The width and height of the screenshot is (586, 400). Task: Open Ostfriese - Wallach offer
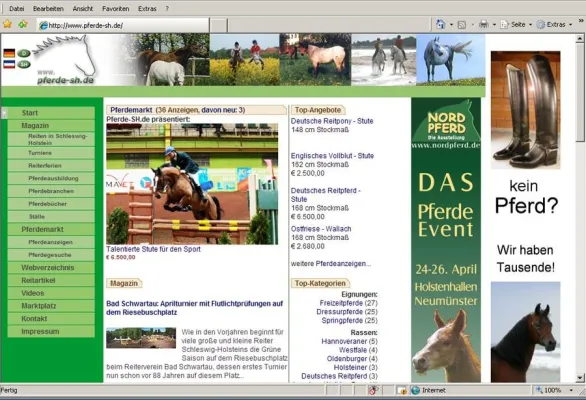321,229
